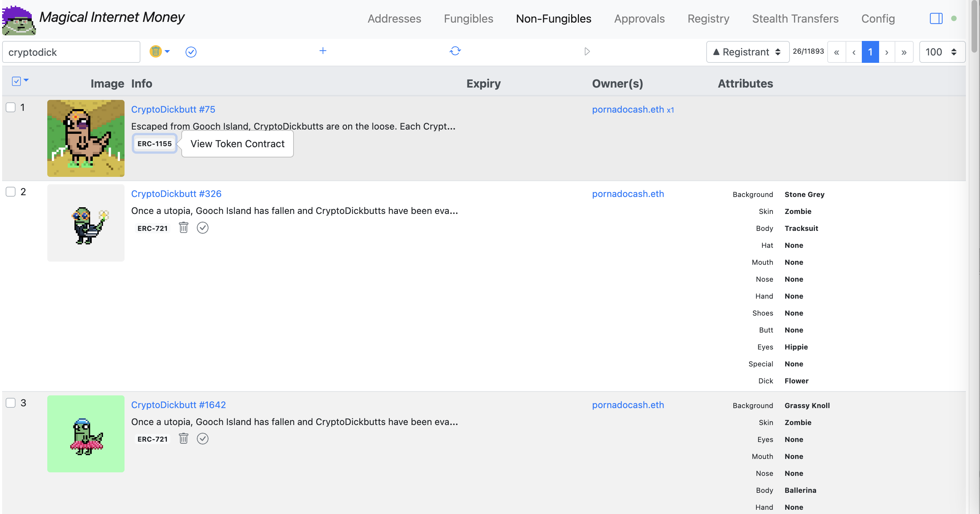Click the CryptoDickbutt #75 thumbnail
Screen dimensions: 980x514
coord(86,138)
